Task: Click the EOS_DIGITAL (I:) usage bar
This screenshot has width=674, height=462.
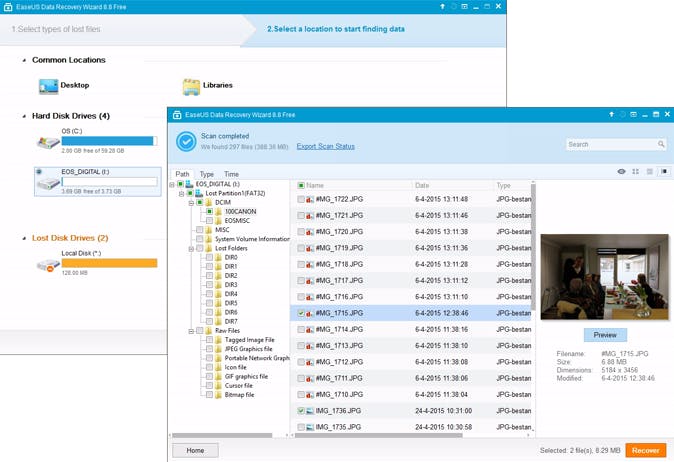Action: pos(109,182)
